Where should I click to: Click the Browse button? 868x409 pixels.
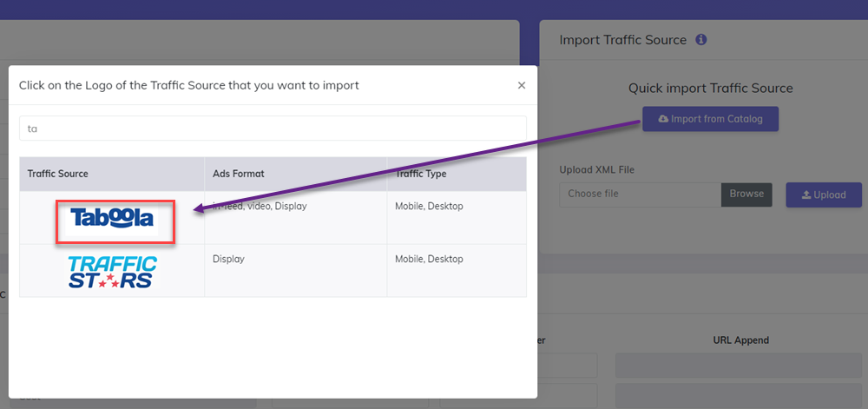(746, 195)
